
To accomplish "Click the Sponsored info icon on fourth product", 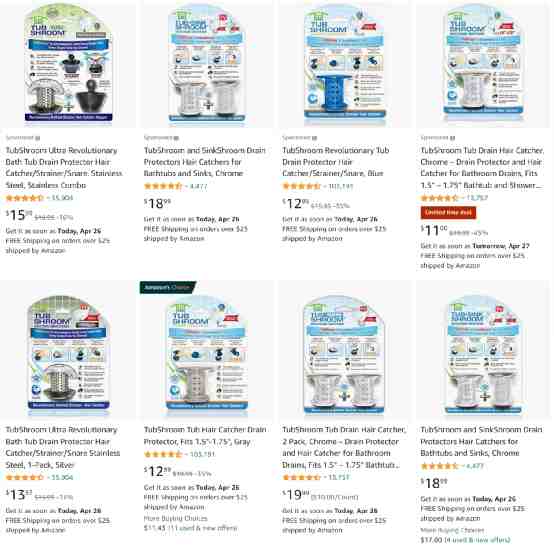I will pyautogui.click(x=453, y=138).
